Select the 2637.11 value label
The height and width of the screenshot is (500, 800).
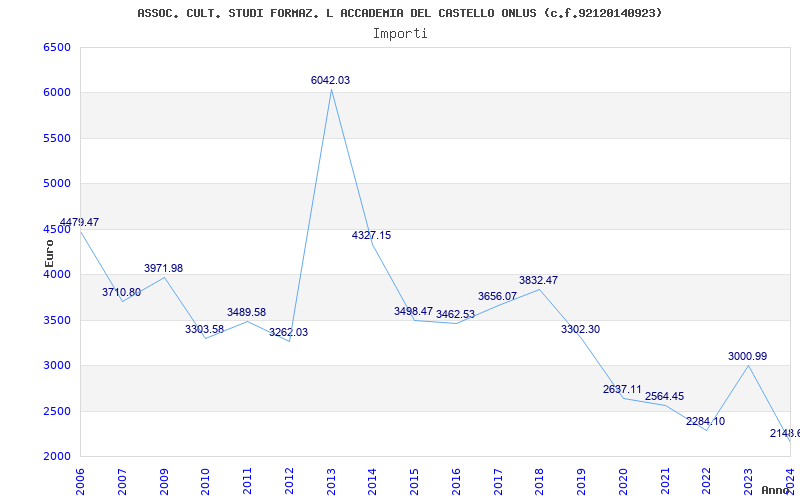(x=622, y=389)
